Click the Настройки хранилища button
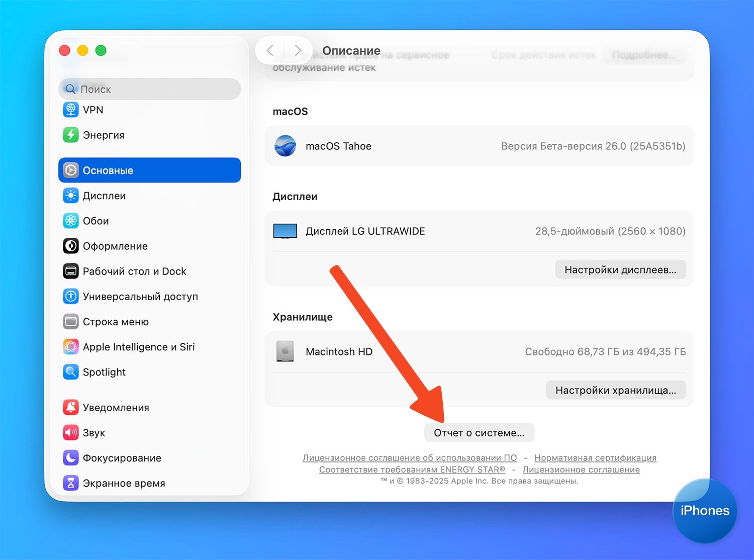 [616, 390]
